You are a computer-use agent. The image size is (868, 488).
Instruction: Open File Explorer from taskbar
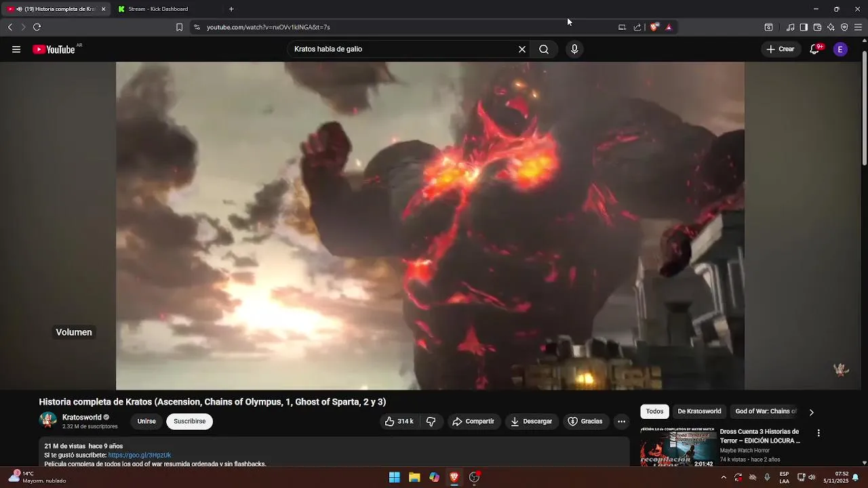click(x=414, y=477)
